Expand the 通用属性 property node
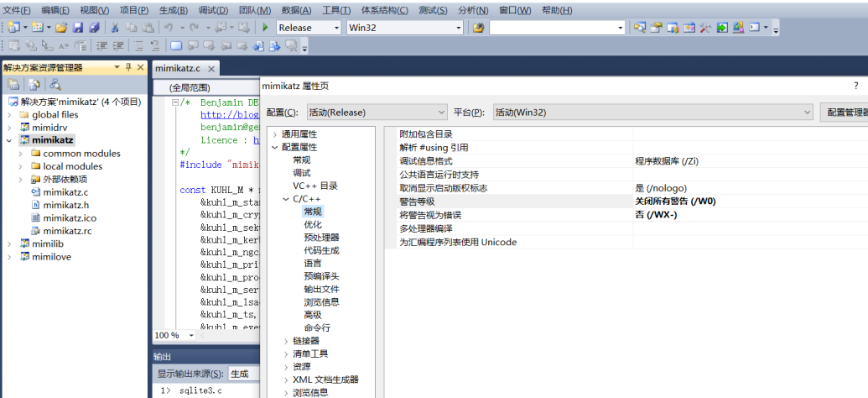 (x=274, y=134)
